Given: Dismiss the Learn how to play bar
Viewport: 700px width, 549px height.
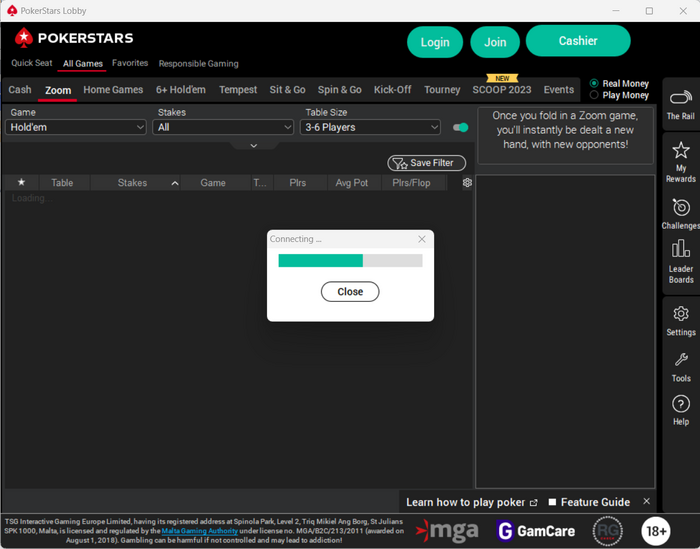Looking at the screenshot, I should pos(646,501).
